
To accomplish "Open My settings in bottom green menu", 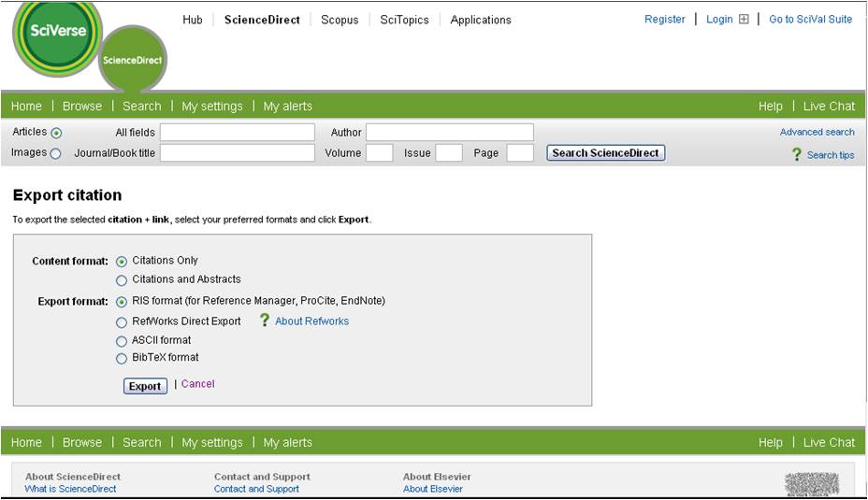I will coord(212,442).
